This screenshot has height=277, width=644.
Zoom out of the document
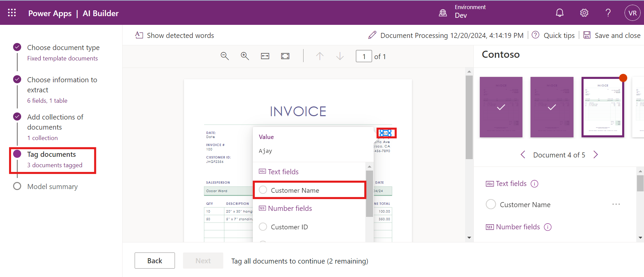click(x=225, y=56)
